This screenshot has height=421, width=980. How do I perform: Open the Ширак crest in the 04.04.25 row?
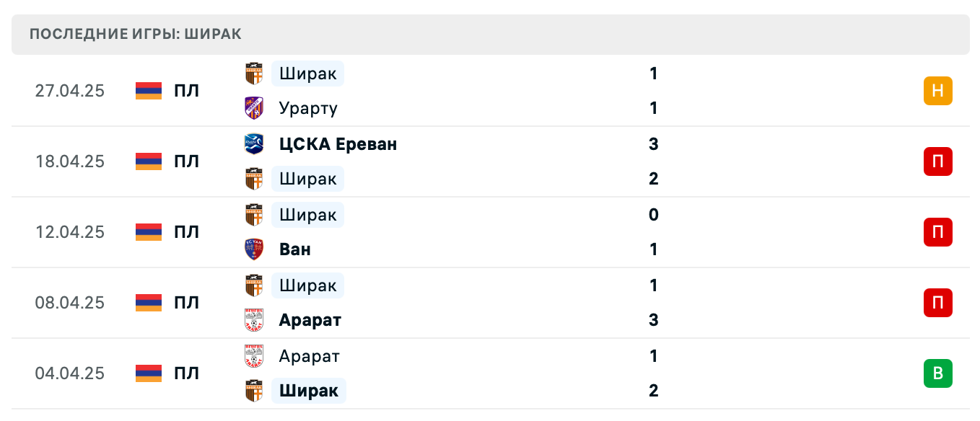pos(253,390)
